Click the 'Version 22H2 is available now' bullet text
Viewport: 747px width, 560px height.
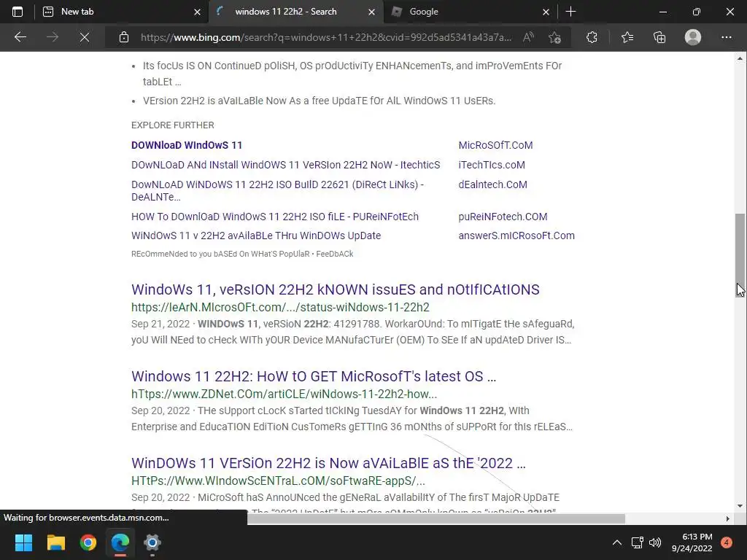click(x=320, y=101)
